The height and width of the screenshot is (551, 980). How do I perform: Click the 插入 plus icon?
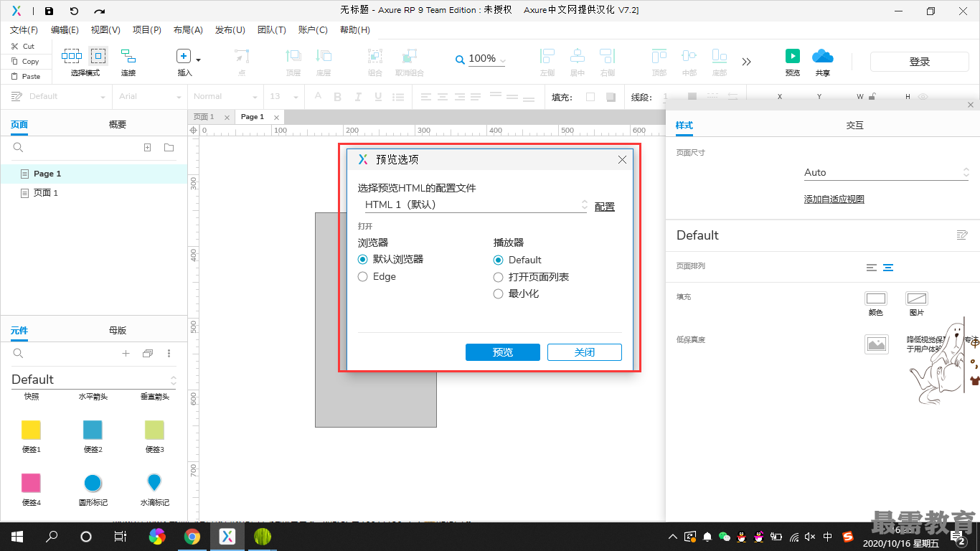tap(184, 56)
